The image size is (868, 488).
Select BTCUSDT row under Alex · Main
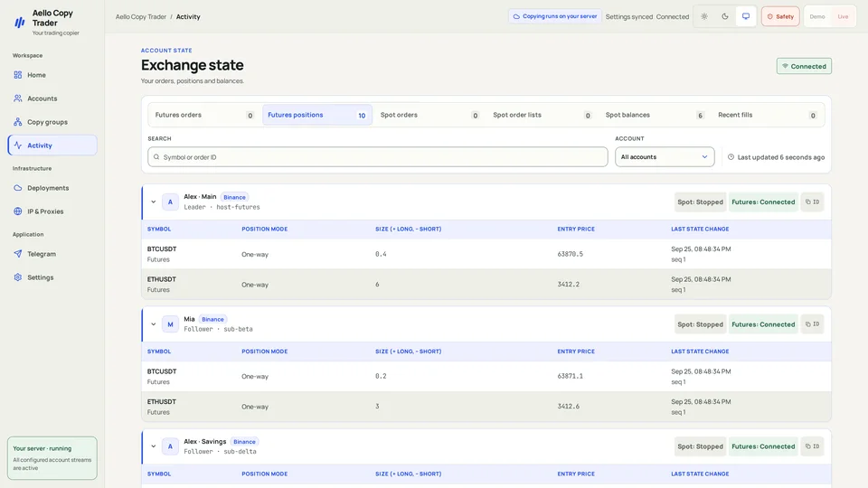(486, 254)
